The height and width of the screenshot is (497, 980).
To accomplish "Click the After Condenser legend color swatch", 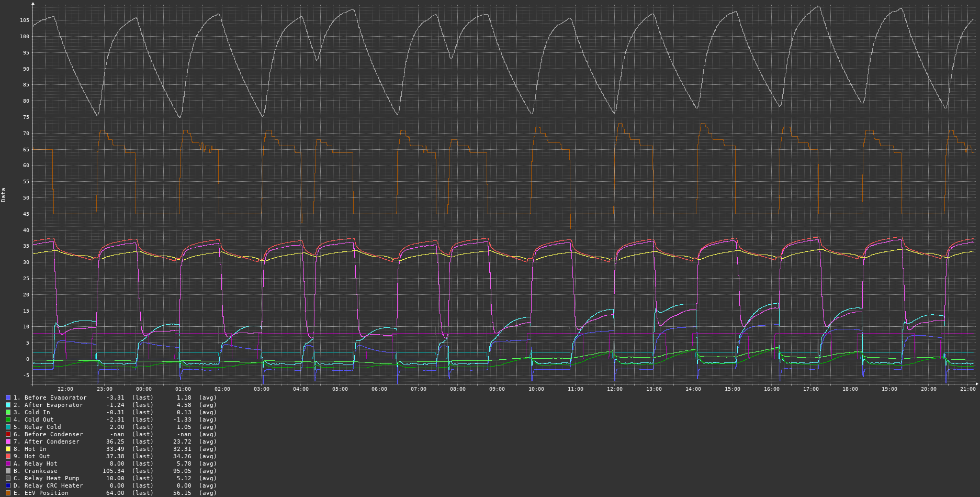I will (x=8, y=441).
